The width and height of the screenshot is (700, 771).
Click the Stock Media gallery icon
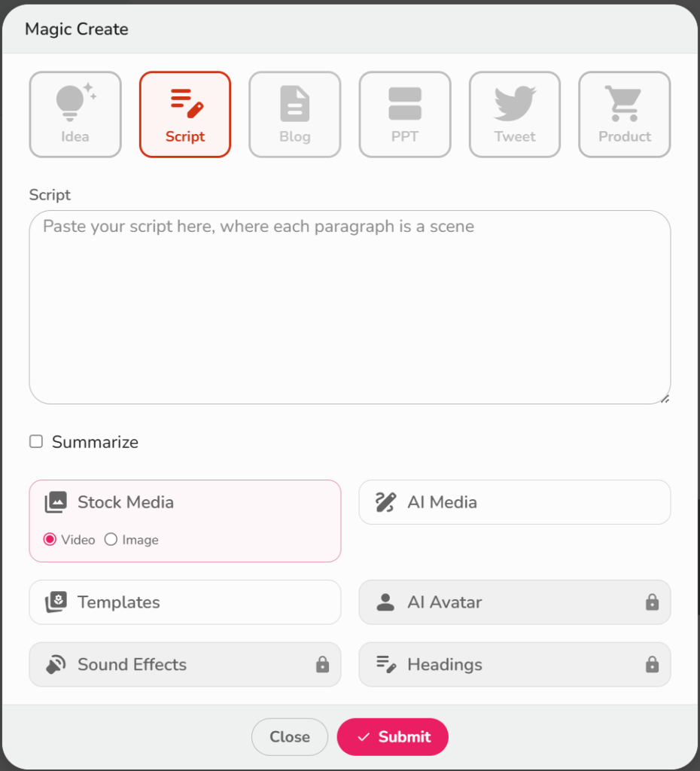coord(56,502)
